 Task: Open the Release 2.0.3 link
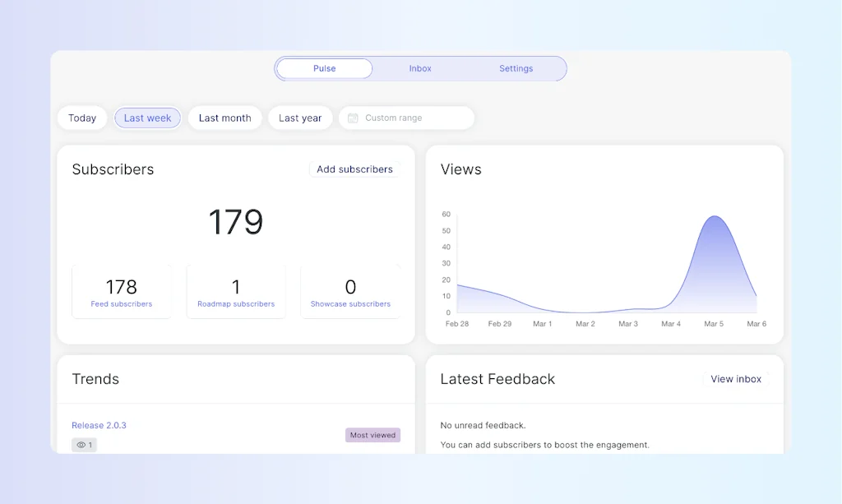tap(99, 425)
